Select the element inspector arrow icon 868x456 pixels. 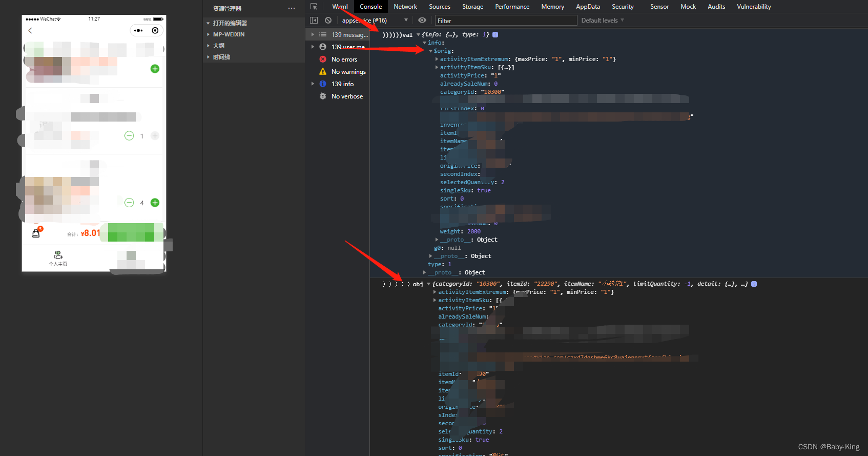tap(314, 7)
